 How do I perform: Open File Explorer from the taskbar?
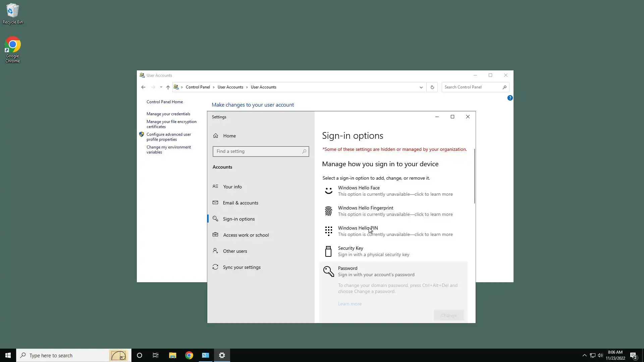point(172,355)
